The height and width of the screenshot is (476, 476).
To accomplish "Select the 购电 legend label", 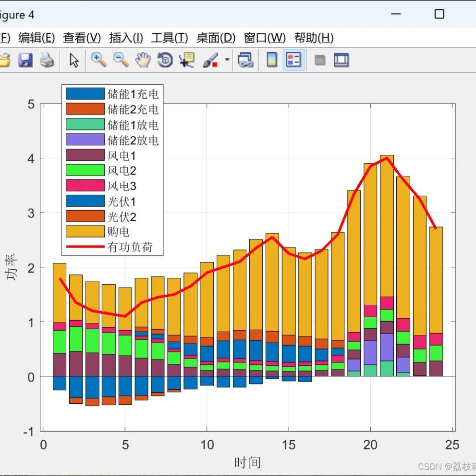I will click(118, 232).
